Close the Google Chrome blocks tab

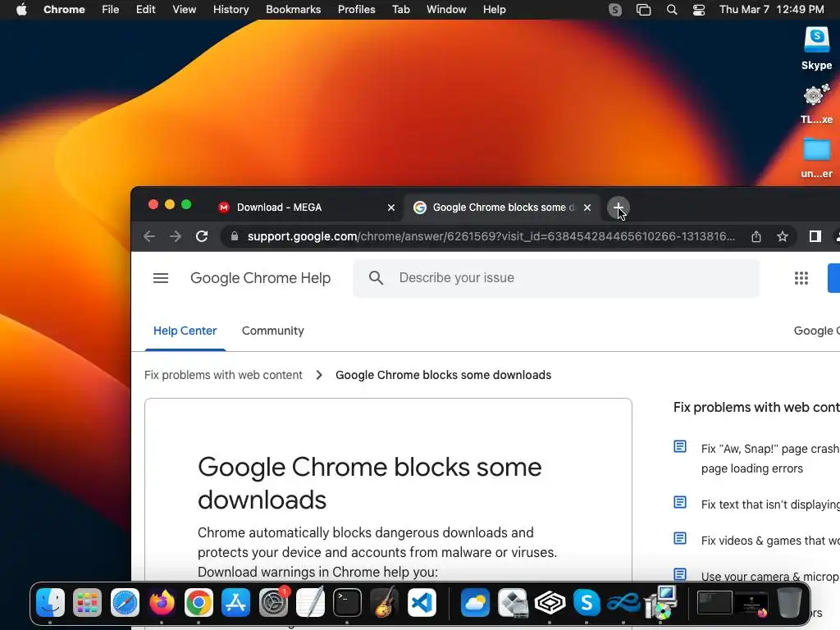coord(587,208)
